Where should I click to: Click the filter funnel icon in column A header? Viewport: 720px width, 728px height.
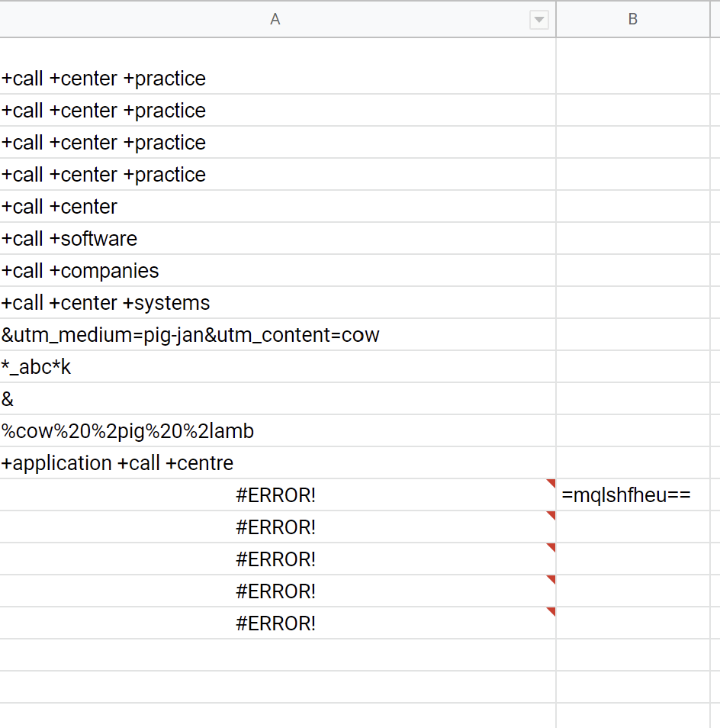pos(540,20)
